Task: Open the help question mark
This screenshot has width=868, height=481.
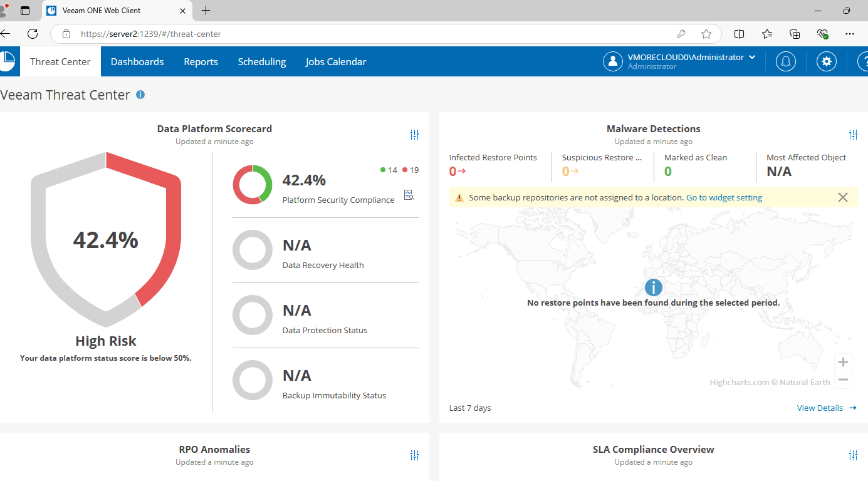Action: (x=864, y=61)
